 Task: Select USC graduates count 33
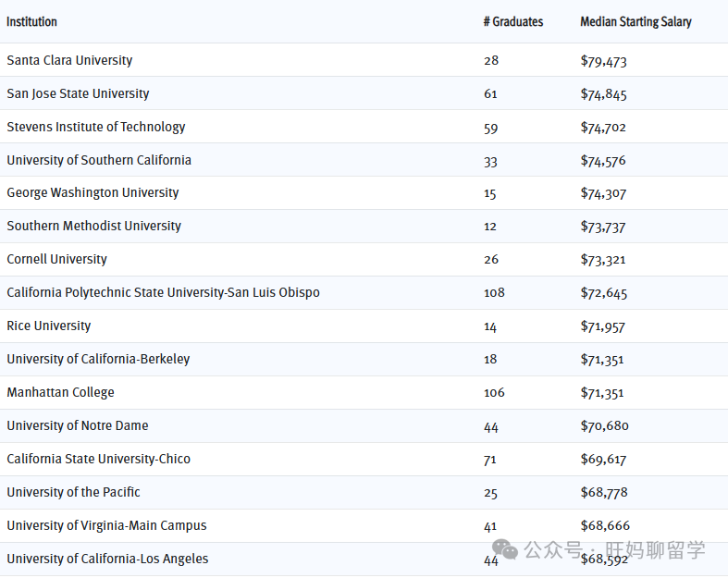(x=491, y=162)
